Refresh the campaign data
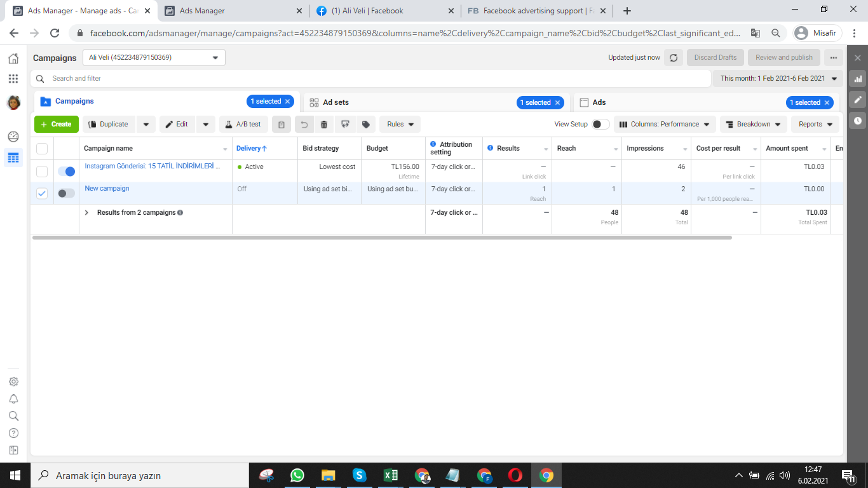Image resolution: width=868 pixels, height=488 pixels. [674, 57]
